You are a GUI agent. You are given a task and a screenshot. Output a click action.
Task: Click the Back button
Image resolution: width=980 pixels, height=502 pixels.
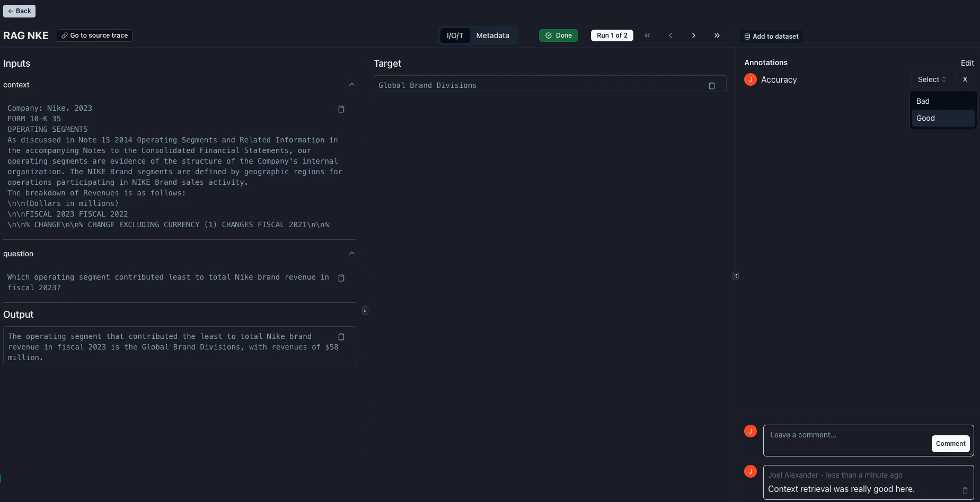tap(20, 11)
